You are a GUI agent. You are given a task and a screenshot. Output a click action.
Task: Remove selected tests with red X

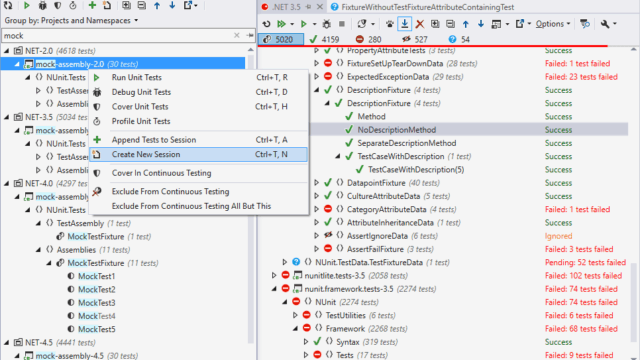(x=420, y=24)
